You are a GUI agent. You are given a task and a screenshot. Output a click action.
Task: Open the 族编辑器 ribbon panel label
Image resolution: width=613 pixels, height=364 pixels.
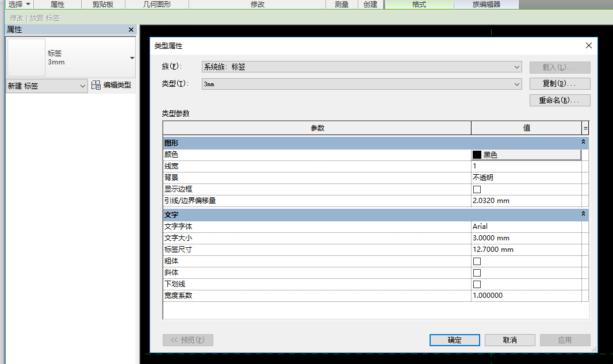point(486,4)
